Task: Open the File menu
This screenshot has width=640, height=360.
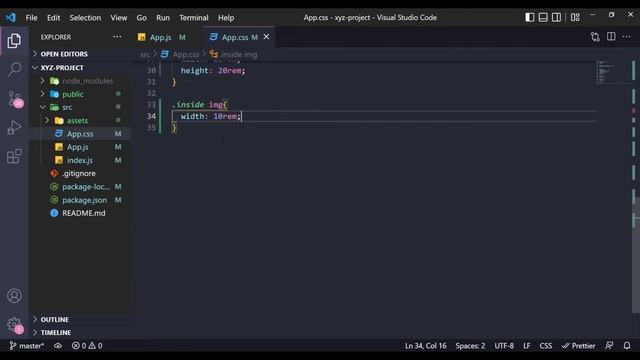Action: pos(31,18)
